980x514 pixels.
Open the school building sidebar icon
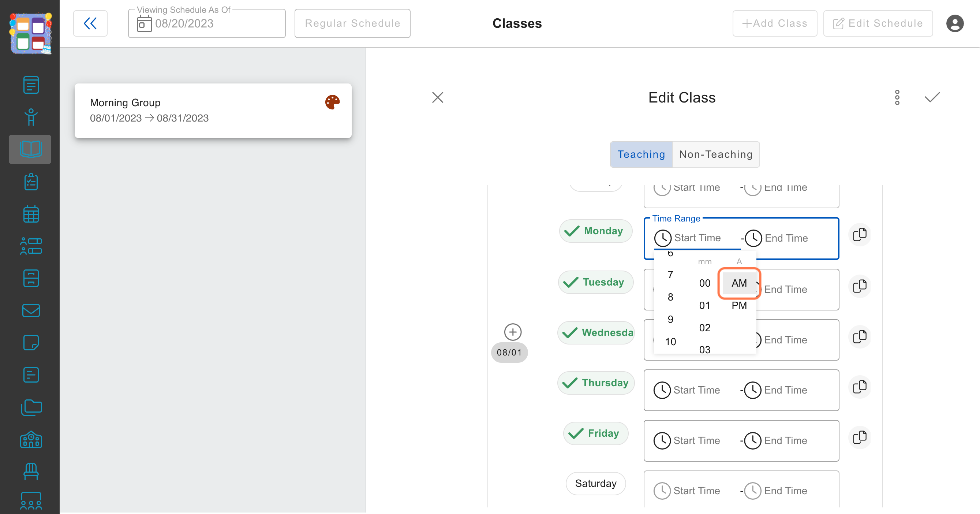point(30,439)
